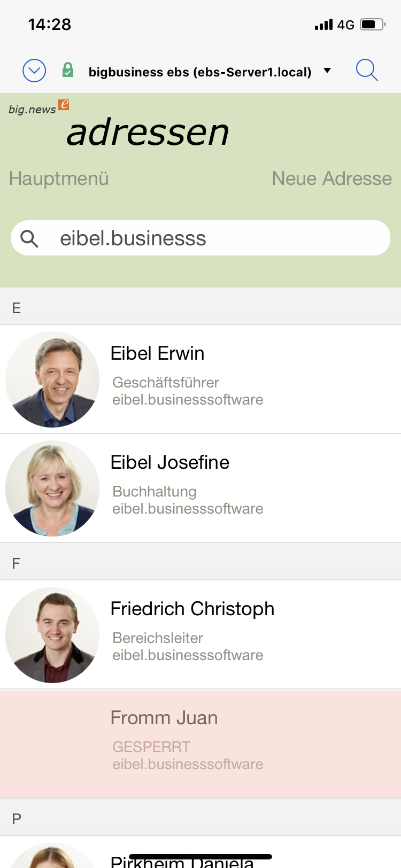The width and height of the screenshot is (401, 868).
Task: Focus the eibel.businesss search field
Action: 214,238
